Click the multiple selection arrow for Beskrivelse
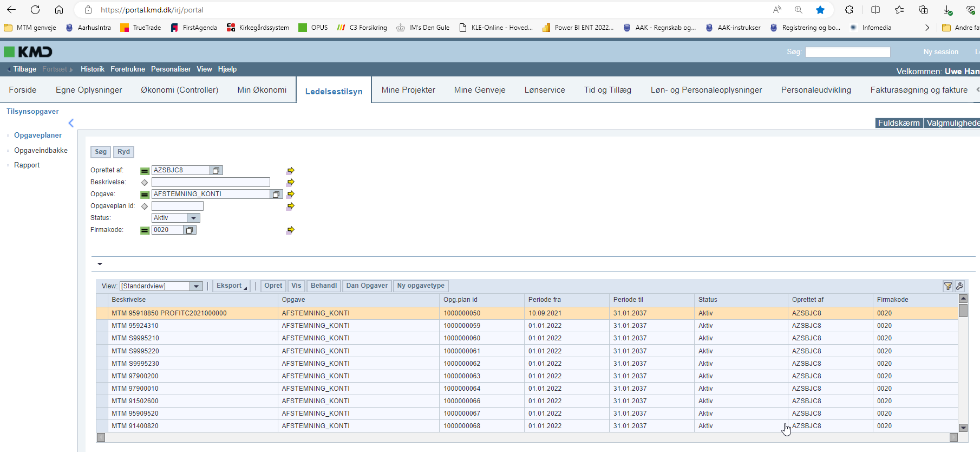The image size is (980, 452). tap(291, 182)
